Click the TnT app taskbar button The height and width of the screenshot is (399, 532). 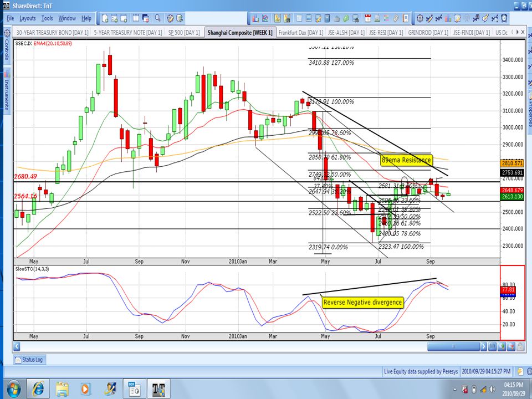(158, 388)
